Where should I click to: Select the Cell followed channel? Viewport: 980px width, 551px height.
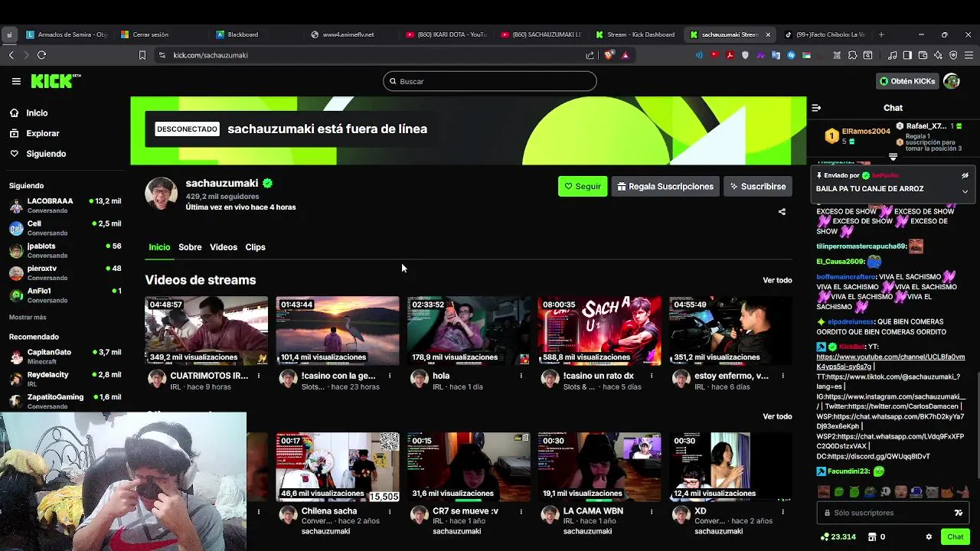65,228
